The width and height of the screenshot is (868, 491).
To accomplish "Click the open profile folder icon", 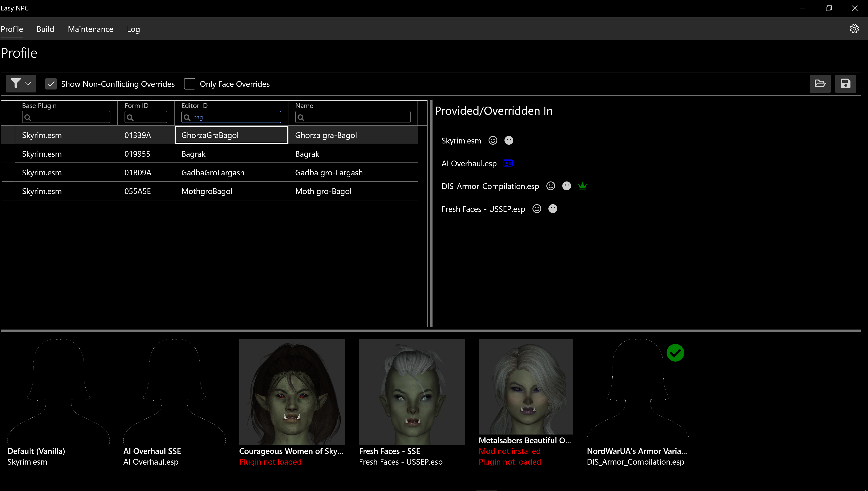I will [x=820, y=84].
